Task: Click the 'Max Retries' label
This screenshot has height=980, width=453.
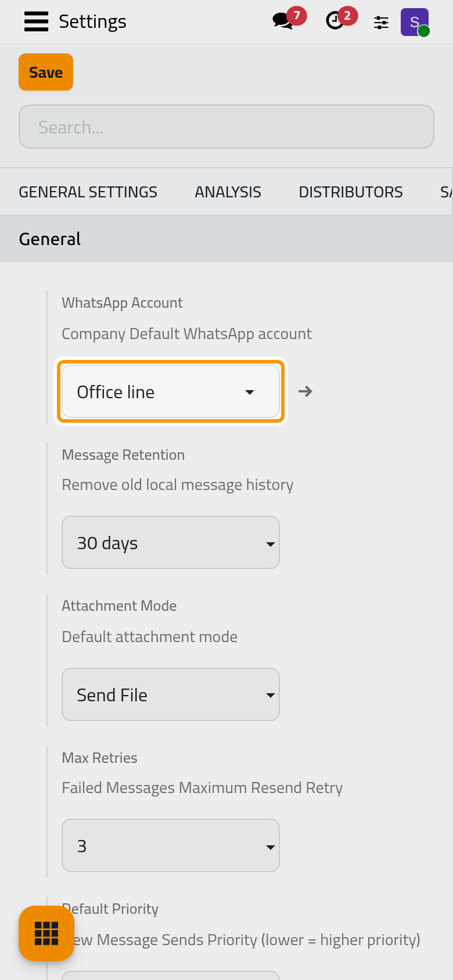Action: click(x=99, y=758)
